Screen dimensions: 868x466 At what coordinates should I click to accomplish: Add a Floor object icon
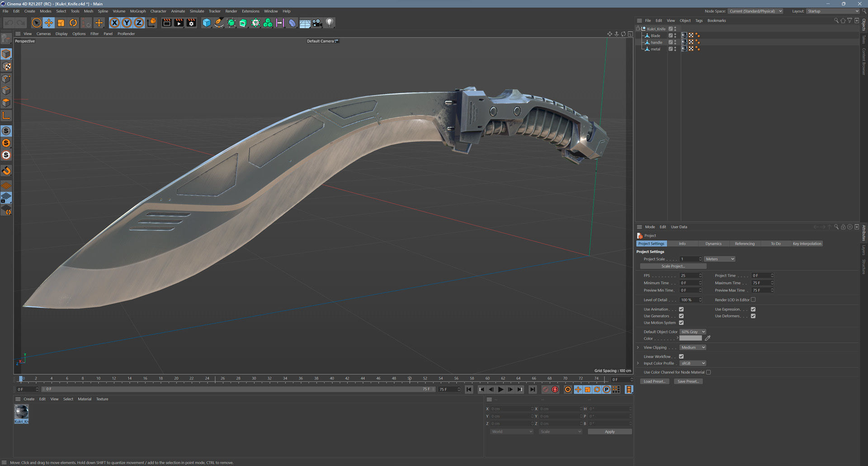coord(305,23)
